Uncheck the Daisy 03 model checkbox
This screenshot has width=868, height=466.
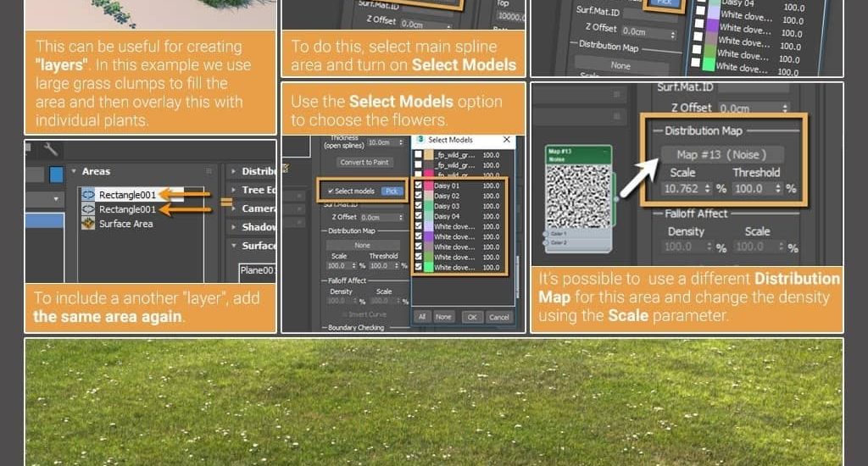tap(419, 206)
